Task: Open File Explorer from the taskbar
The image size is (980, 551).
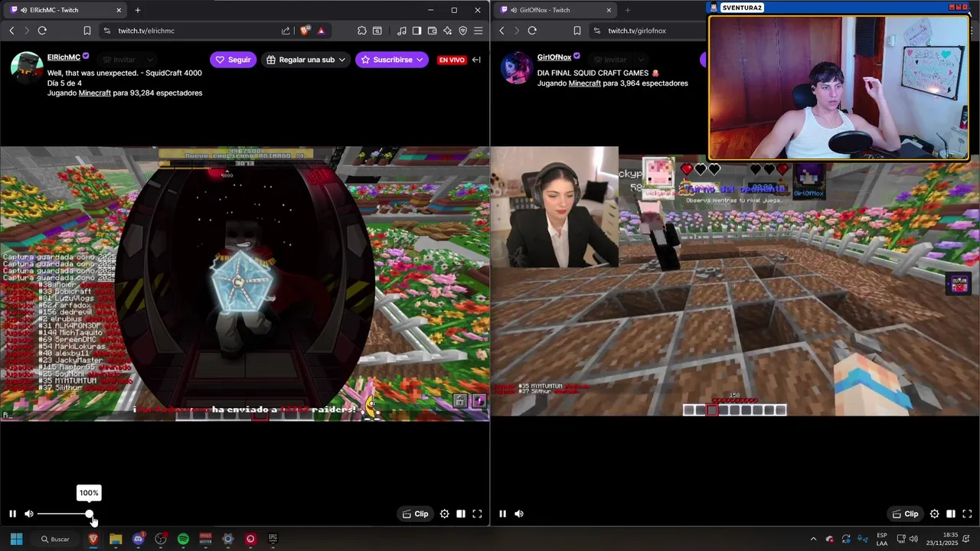Action: (x=116, y=539)
